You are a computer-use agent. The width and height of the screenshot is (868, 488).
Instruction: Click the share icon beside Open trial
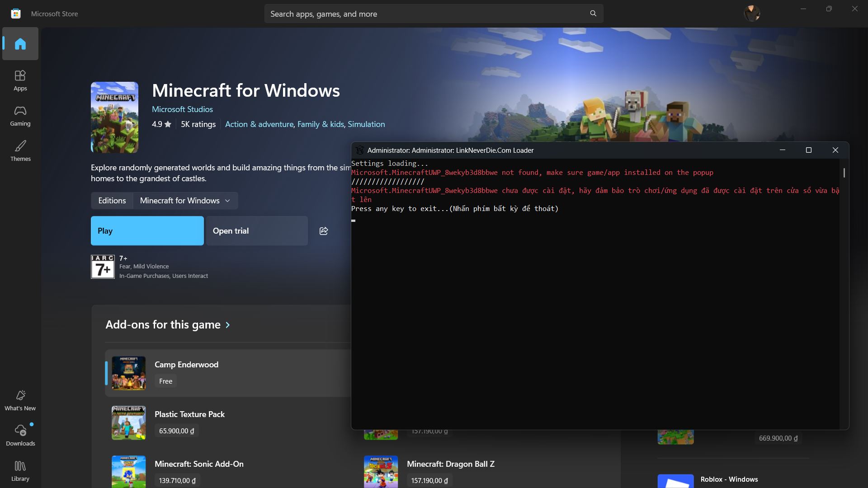click(x=324, y=231)
